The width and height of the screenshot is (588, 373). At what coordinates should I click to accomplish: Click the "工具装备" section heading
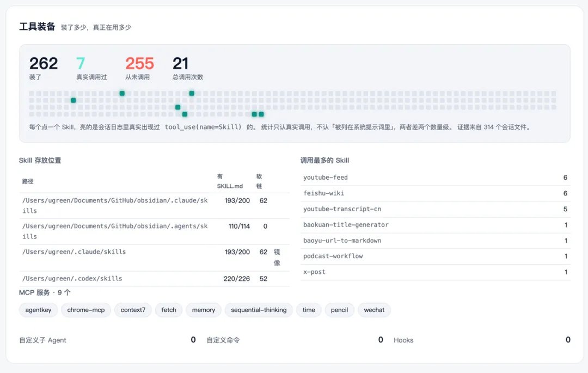(x=37, y=27)
